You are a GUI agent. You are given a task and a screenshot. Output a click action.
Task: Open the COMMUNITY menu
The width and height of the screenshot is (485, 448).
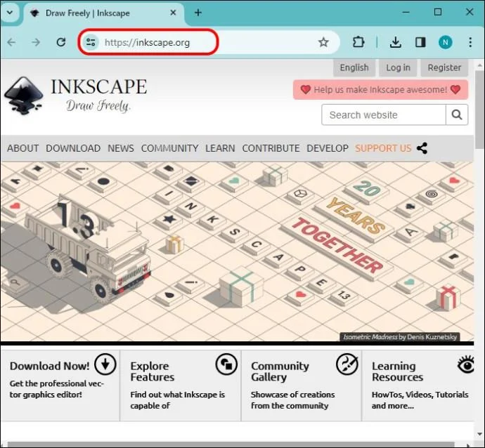tap(169, 148)
